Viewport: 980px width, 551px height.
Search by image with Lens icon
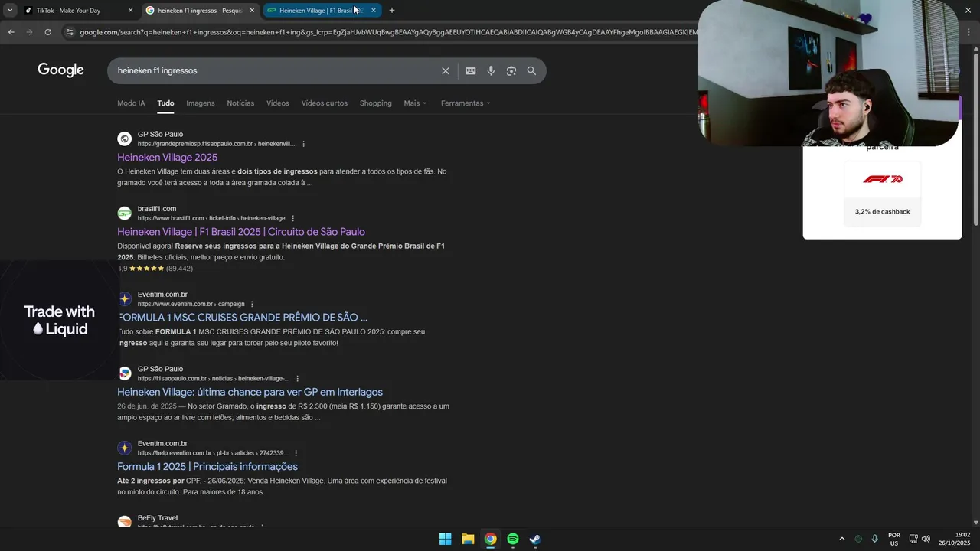tap(511, 71)
